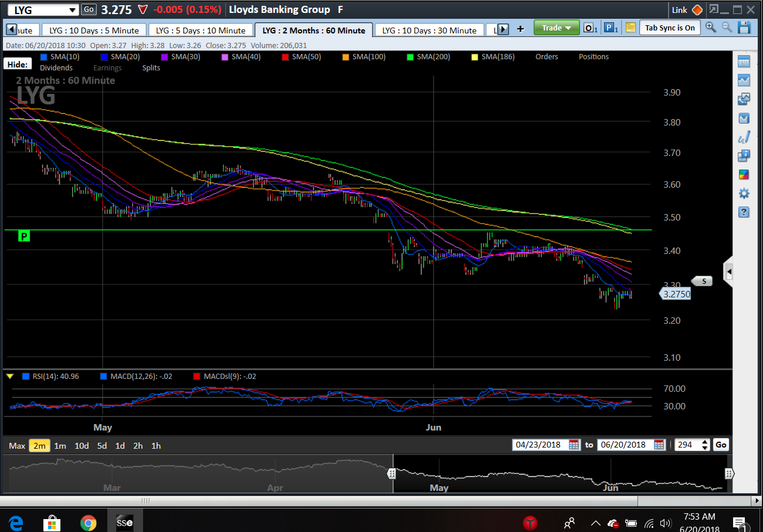Viewport: 763px width, 532px height.
Task: Expand lower study panel yellow triangle
Action: 10,377
